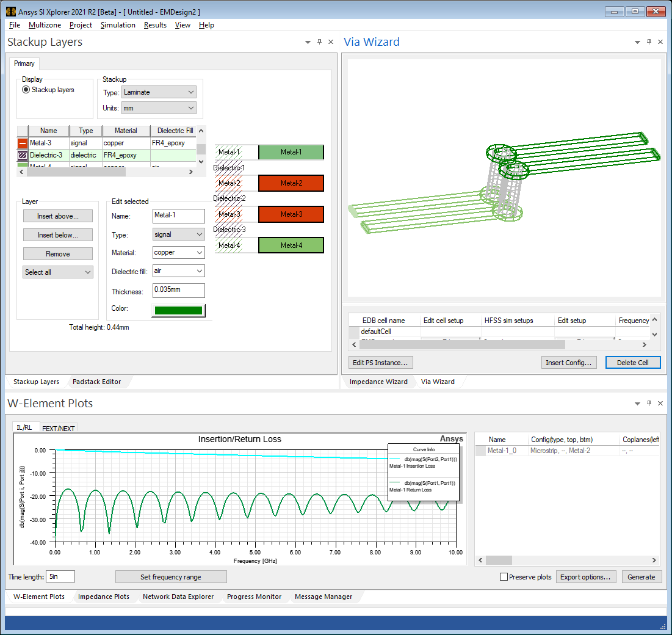
Task: Open W-Element Plots panel options arrow
Action: pos(637,404)
